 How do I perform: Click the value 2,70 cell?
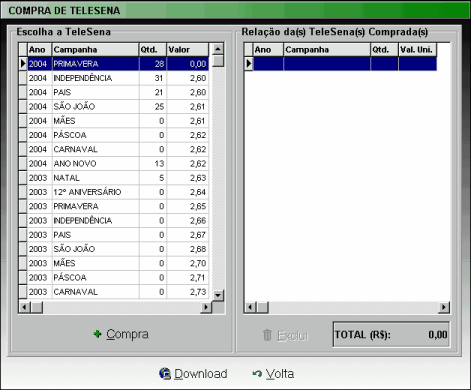188,263
